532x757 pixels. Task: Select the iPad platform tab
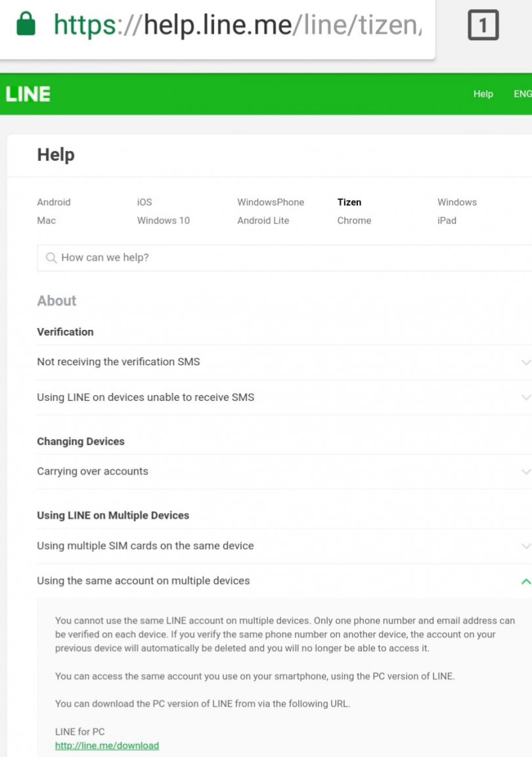click(447, 221)
